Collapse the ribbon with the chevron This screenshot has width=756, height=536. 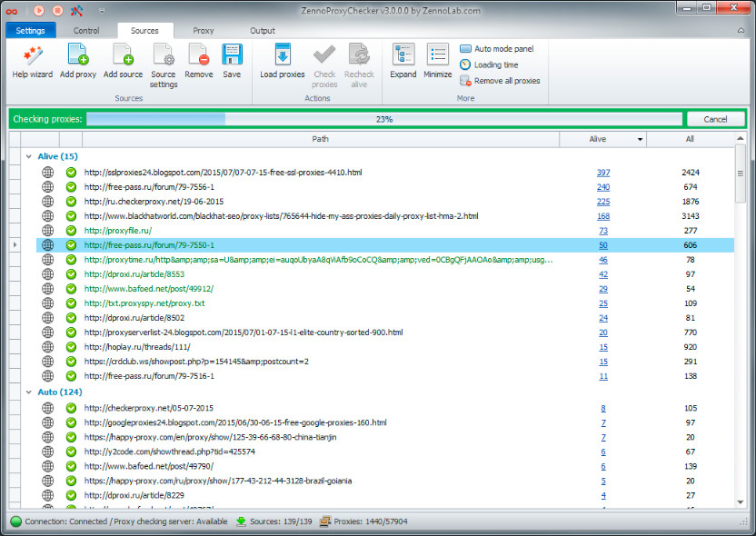741,30
